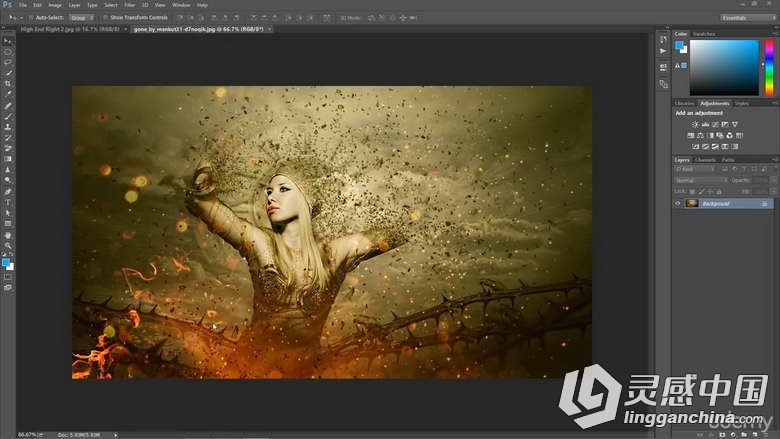
Task: Open the Fill value dropdown
Action: [772, 191]
